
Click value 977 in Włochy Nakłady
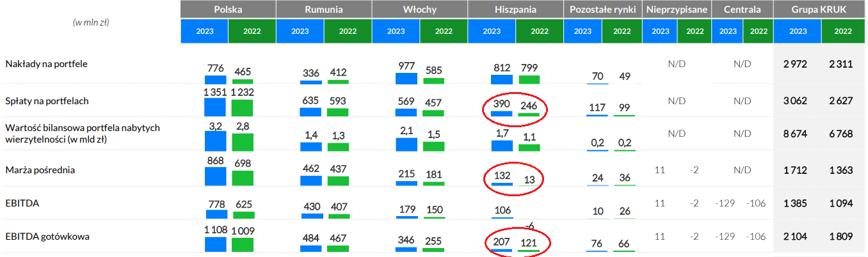click(406, 66)
